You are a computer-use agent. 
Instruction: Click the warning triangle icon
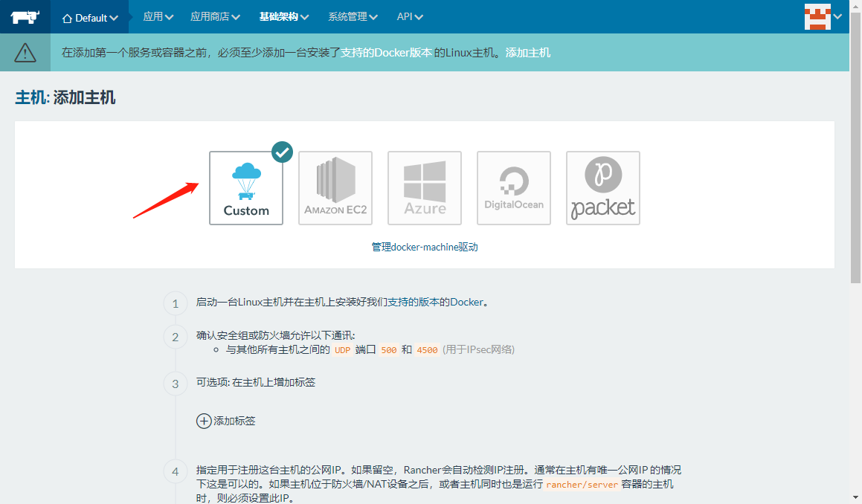[25, 53]
